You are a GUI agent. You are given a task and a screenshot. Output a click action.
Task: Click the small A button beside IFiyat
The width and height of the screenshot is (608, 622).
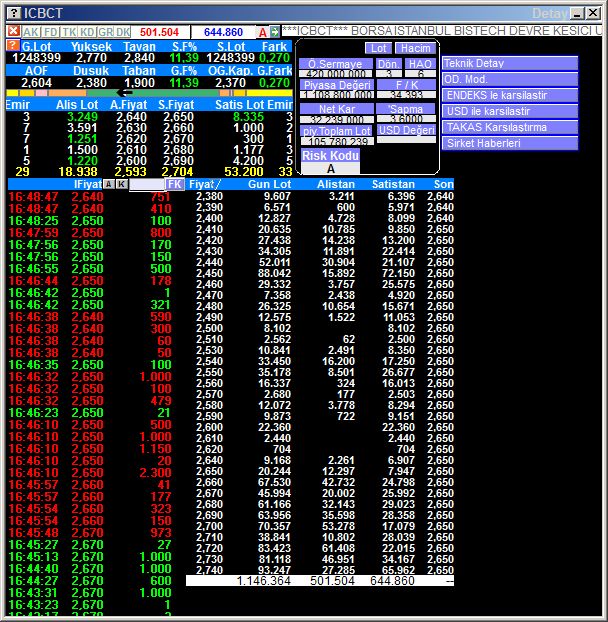(x=109, y=184)
